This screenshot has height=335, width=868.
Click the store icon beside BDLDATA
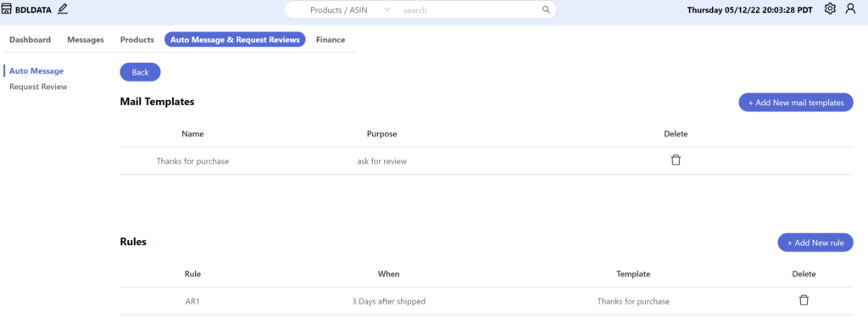point(7,8)
